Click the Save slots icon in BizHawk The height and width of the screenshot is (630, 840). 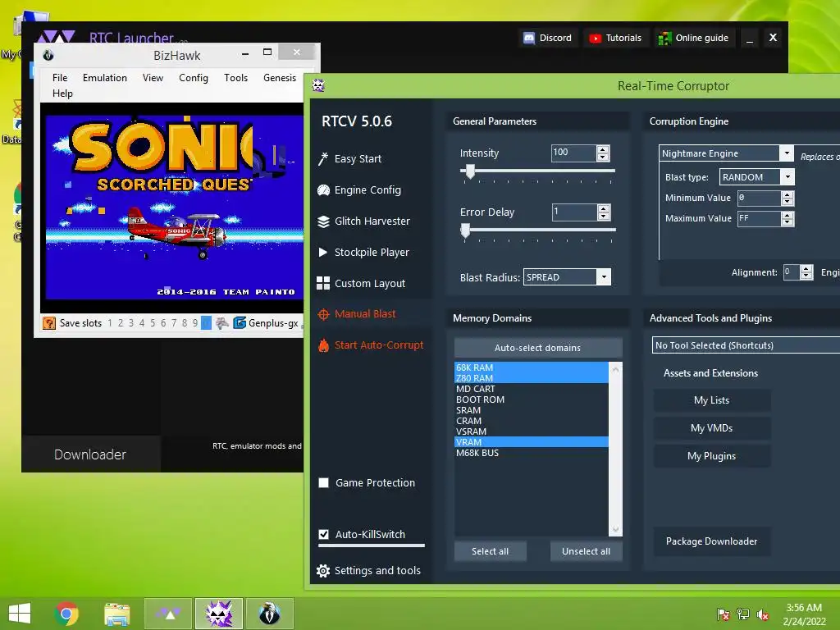coord(48,323)
